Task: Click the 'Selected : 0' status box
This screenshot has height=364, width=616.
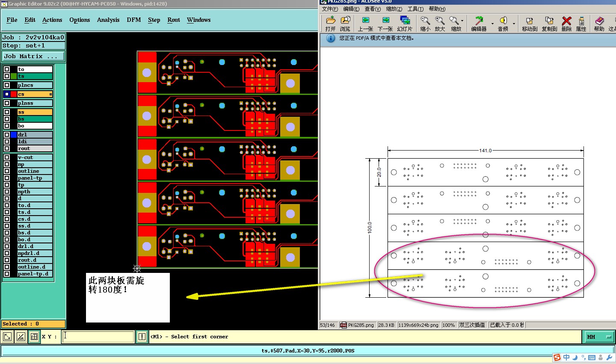Action: tap(33, 324)
